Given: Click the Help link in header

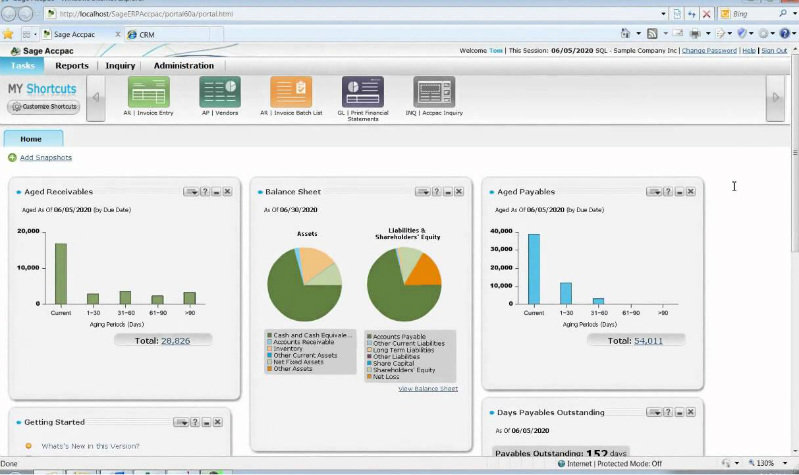Looking at the screenshot, I should point(749,50).
